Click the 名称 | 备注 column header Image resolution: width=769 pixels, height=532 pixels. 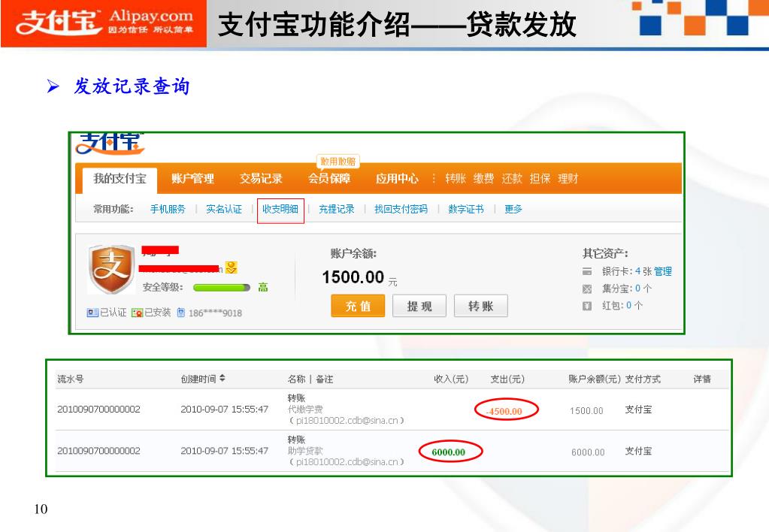(x=310, y=379)
